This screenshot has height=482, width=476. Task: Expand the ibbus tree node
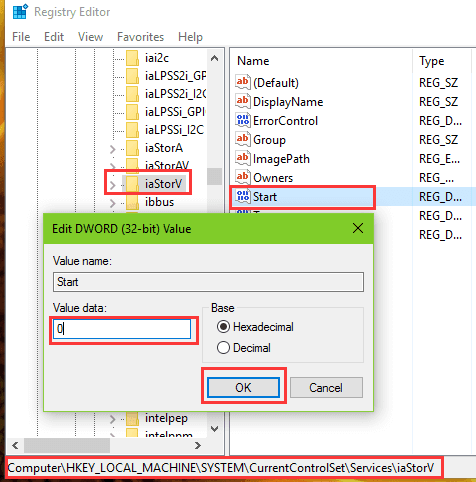click(113, 203)
